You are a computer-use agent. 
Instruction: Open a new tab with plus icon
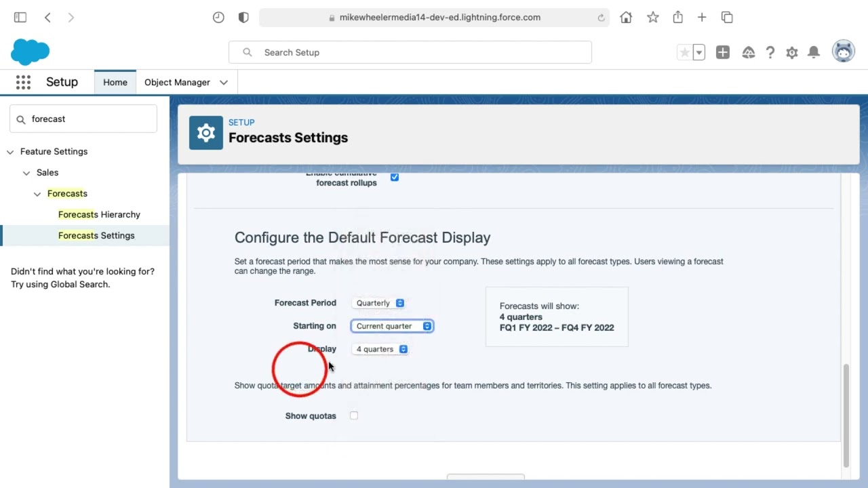pos(702,18)
